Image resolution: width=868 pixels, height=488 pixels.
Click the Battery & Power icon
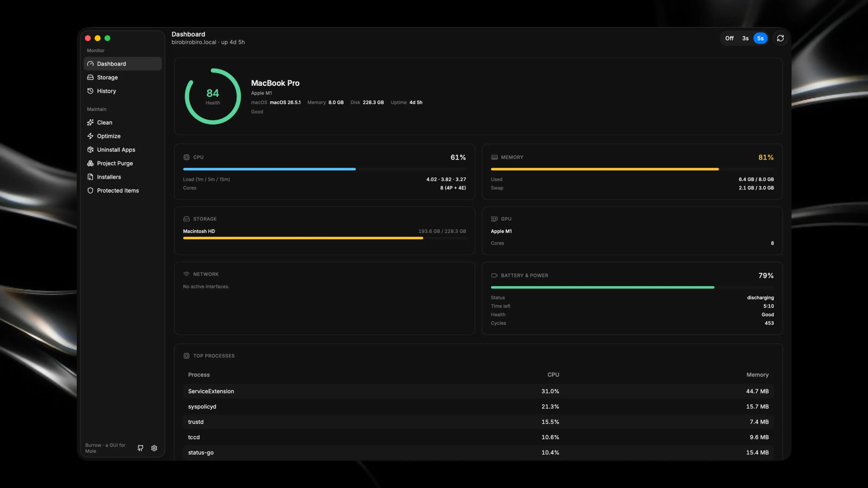(x=494, y=275)
